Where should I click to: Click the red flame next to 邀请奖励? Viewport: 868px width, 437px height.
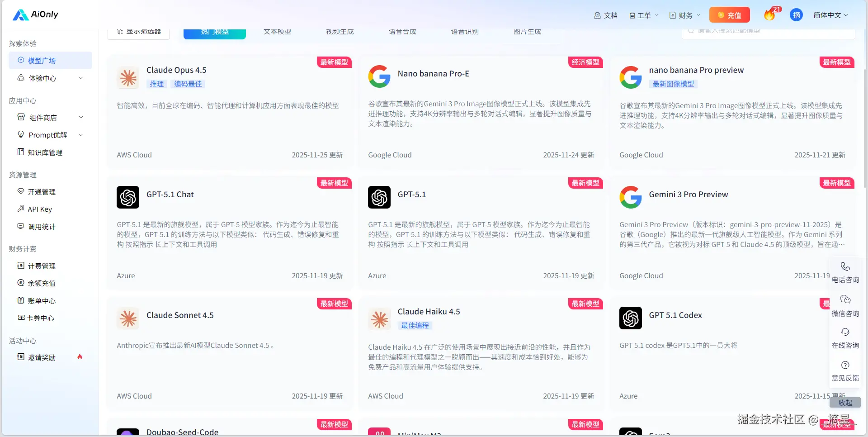(x=80, y=357)
